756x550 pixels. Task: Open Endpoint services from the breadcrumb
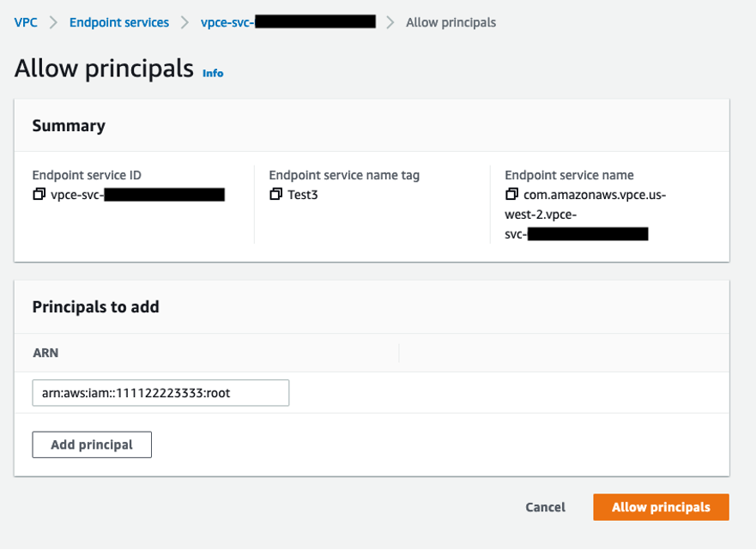pyautogui.click(x=118, y=22)
